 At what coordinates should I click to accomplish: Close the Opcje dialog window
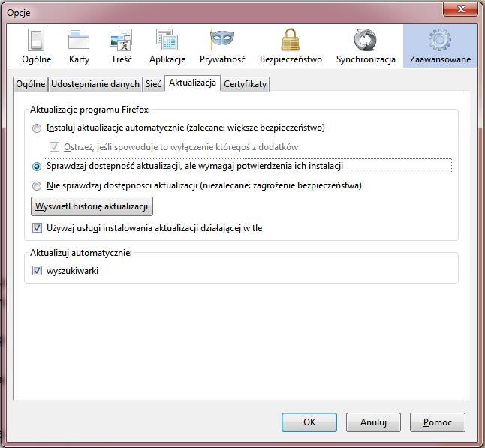pos(460,9)
